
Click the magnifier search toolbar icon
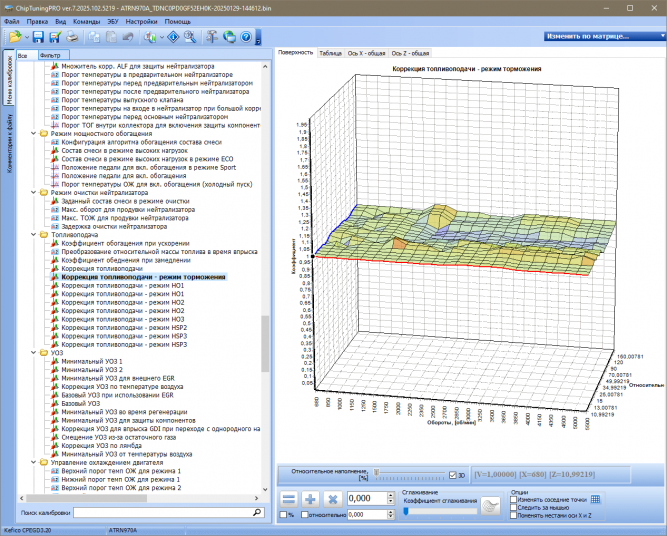click(190, 37)
